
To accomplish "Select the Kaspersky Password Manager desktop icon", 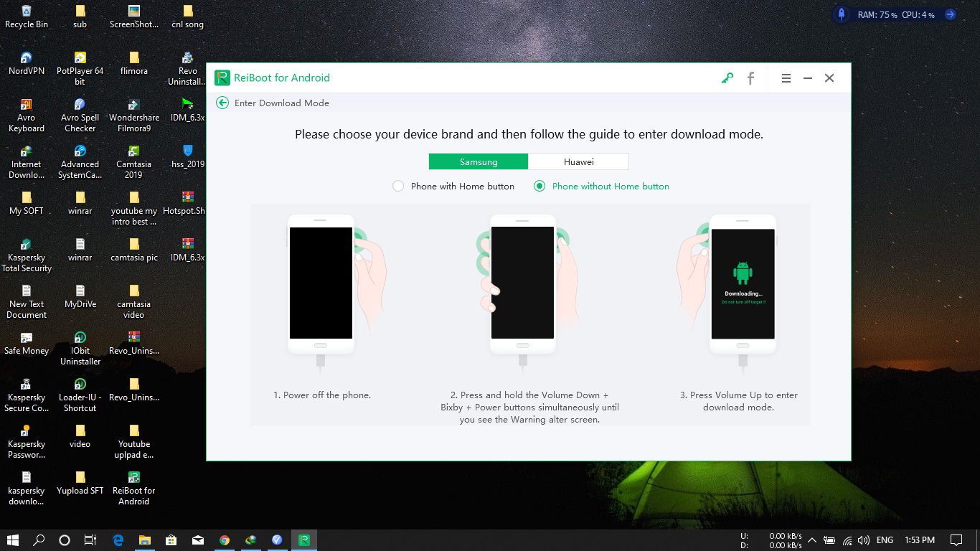I will coord(27,441).
